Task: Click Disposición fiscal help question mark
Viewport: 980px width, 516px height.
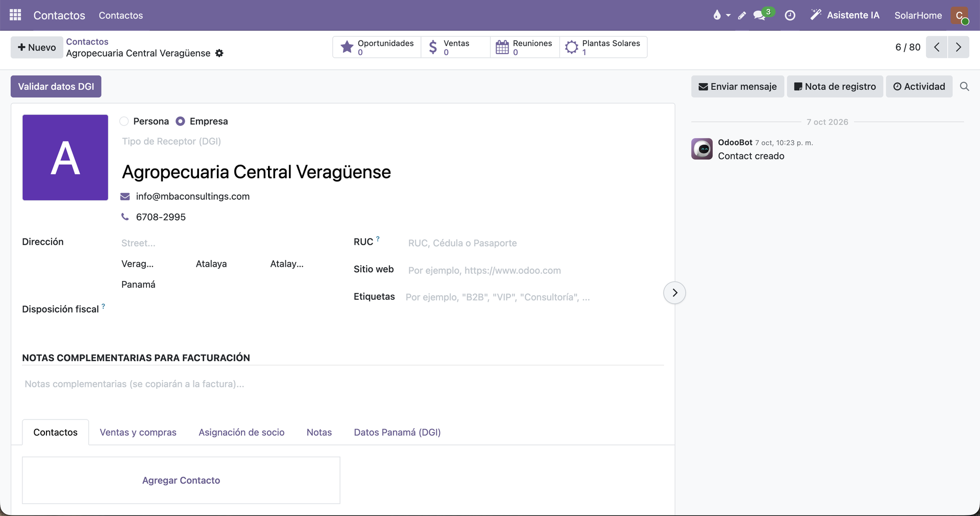Action: point(103,306)
